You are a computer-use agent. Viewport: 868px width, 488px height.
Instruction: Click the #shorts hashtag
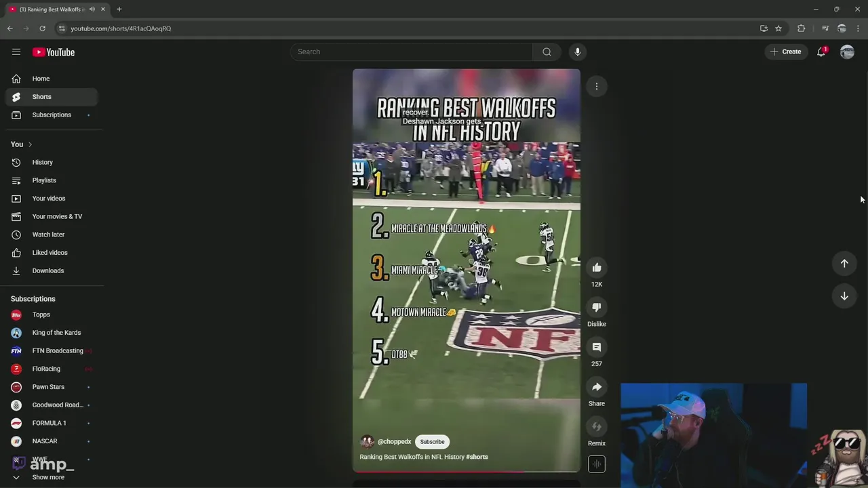(x=477, y=457)
